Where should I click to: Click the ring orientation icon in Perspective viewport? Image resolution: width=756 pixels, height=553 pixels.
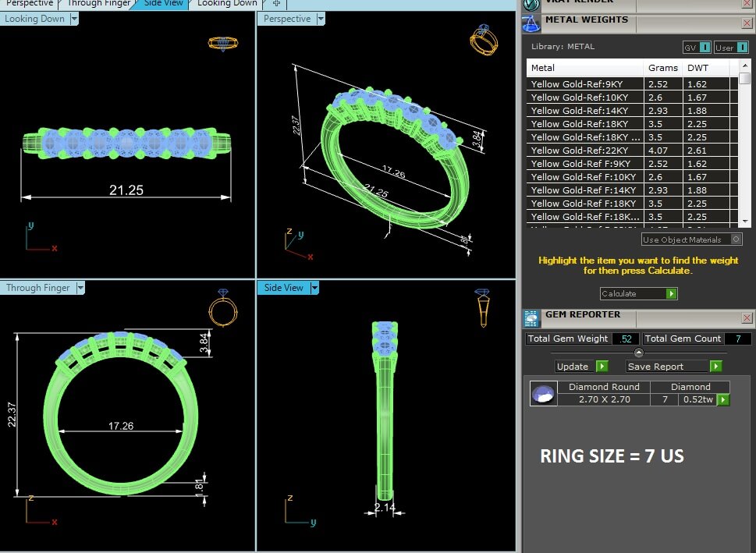(x=483, y=41)
